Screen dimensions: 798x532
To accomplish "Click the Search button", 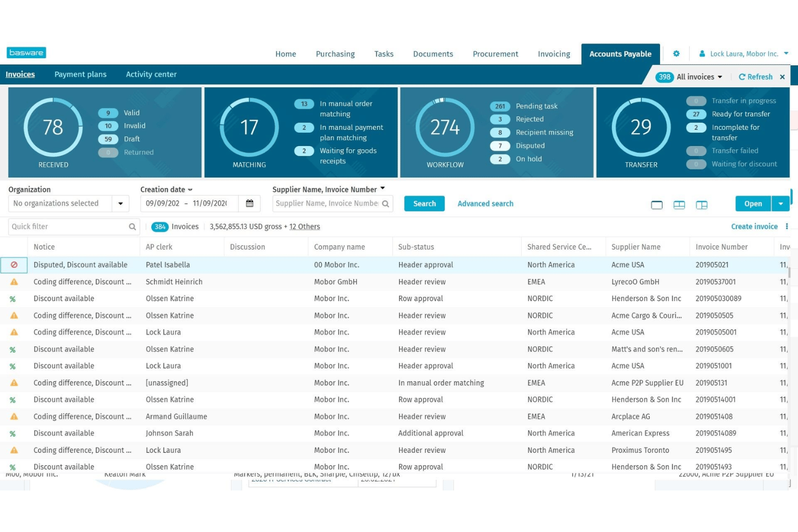I will pyautogui.click(x=424, y=204).
